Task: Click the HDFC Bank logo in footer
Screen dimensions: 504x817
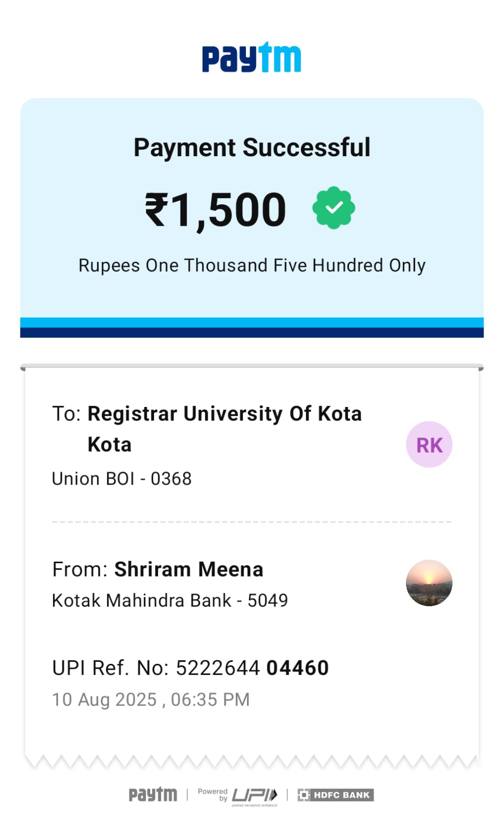Action: coord(336,795)
